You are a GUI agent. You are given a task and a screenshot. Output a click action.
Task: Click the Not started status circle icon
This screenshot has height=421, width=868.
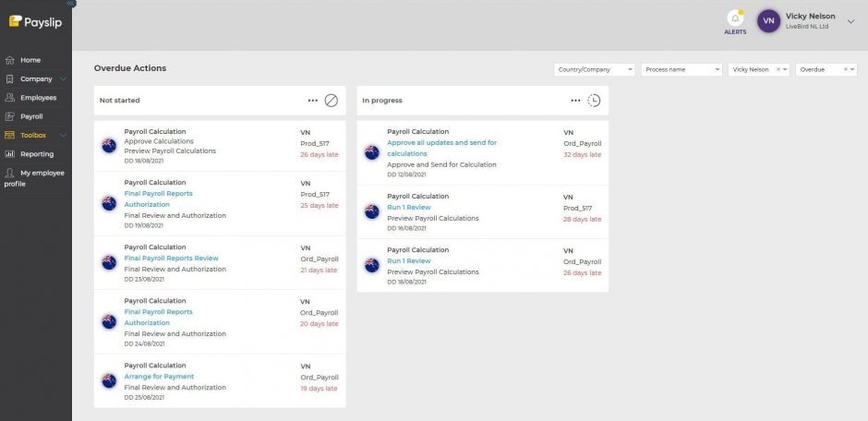click(332, 100)
